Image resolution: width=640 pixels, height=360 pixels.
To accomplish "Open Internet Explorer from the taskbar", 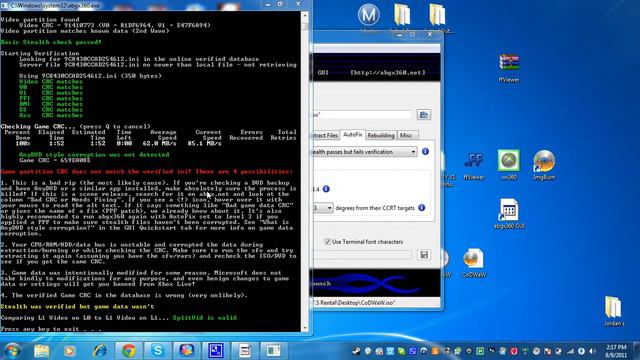I will tap(99, 351).
